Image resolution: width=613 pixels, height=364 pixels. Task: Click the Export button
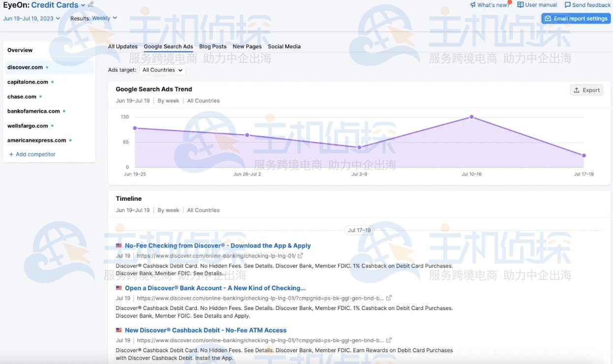tap(586, 90)
